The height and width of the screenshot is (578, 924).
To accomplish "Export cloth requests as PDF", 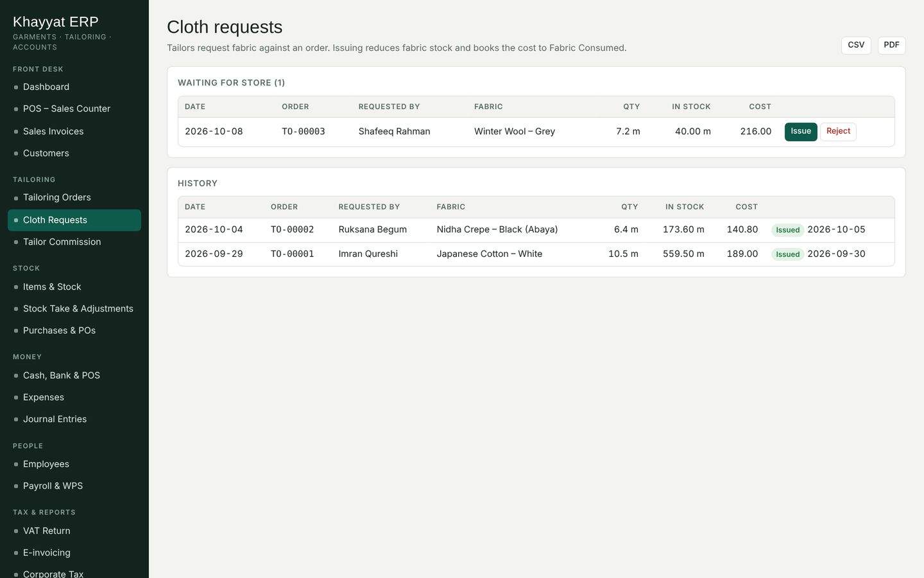I will (x=891, y=45).
